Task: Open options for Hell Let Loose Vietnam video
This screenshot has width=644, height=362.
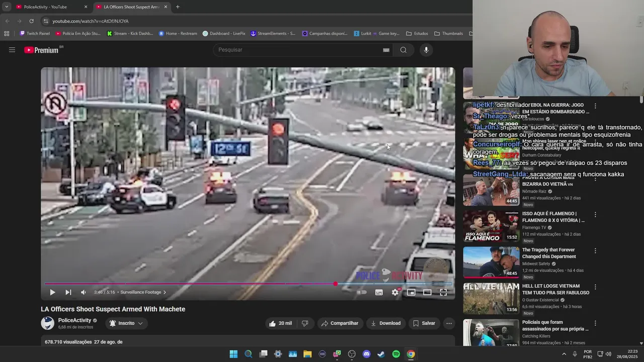Action: (x=595, y=287)
